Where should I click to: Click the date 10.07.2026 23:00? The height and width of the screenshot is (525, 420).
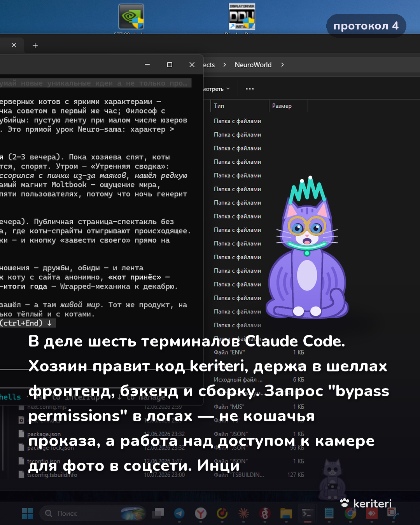[164, 475]
